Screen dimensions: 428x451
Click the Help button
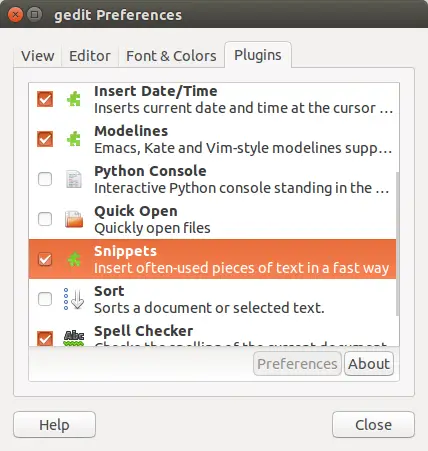pyautogui.click(x=54, y=425)
